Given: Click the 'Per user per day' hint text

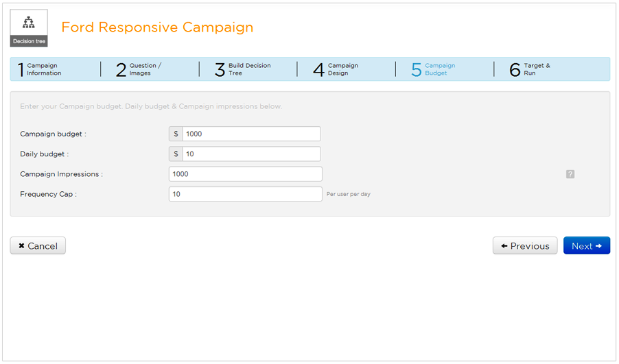Looking at the screenshot, I should tap(349, 195).
